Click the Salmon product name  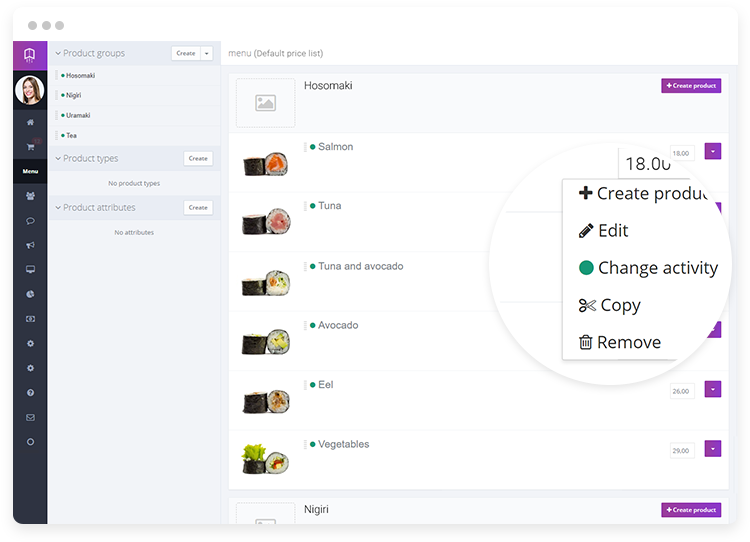coord(336,147)
